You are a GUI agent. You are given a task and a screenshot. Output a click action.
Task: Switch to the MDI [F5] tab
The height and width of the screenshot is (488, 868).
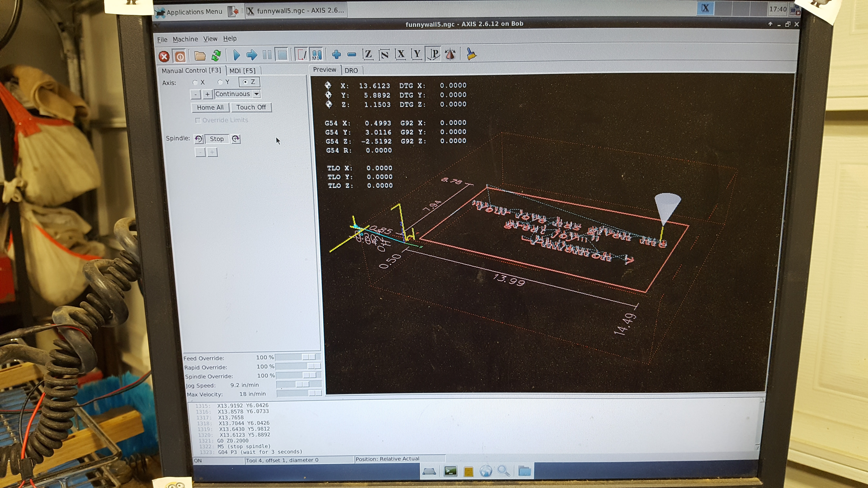coord(243,70)
